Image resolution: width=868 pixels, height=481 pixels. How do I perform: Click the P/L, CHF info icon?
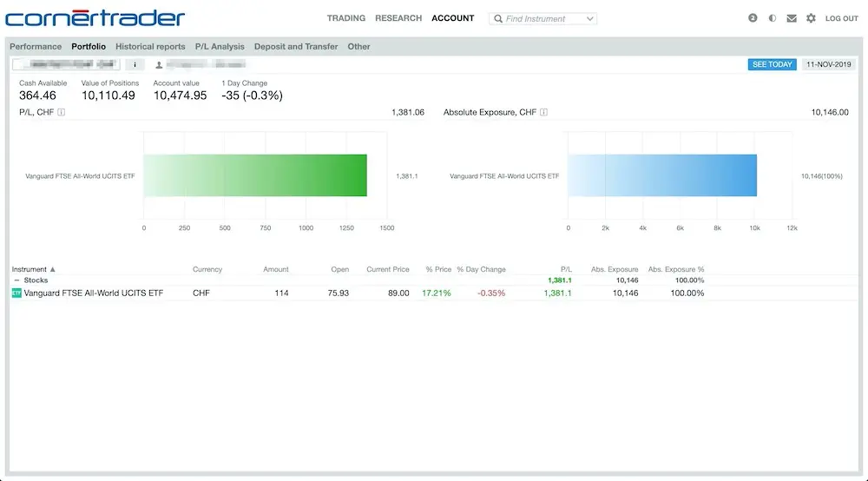pos(62,112)
